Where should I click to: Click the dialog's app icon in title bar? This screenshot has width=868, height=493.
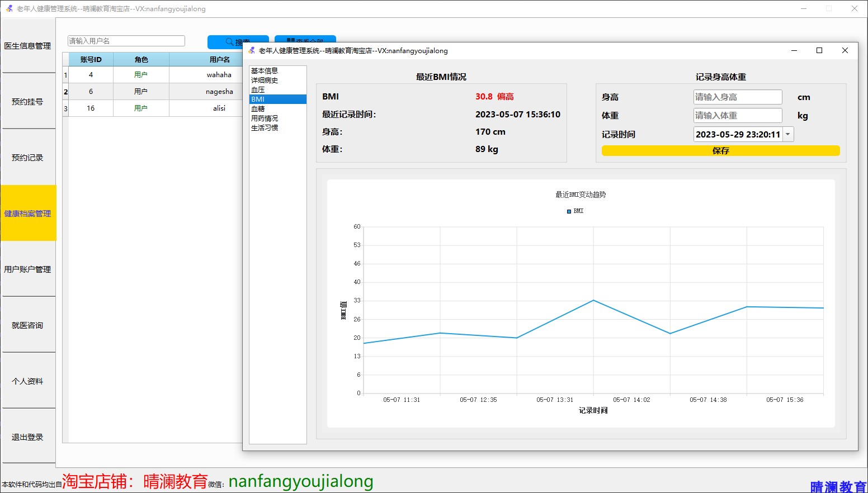(252, 51)
